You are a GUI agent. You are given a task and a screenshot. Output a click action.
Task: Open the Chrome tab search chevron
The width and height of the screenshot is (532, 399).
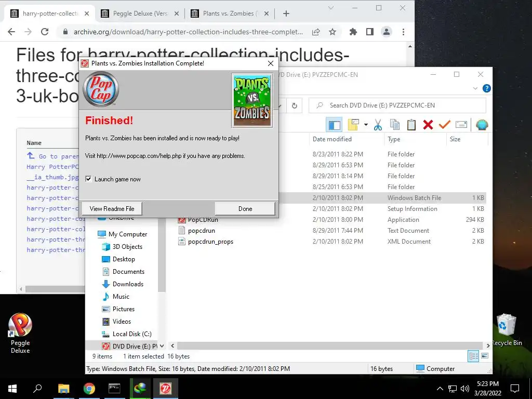point(331,8)
